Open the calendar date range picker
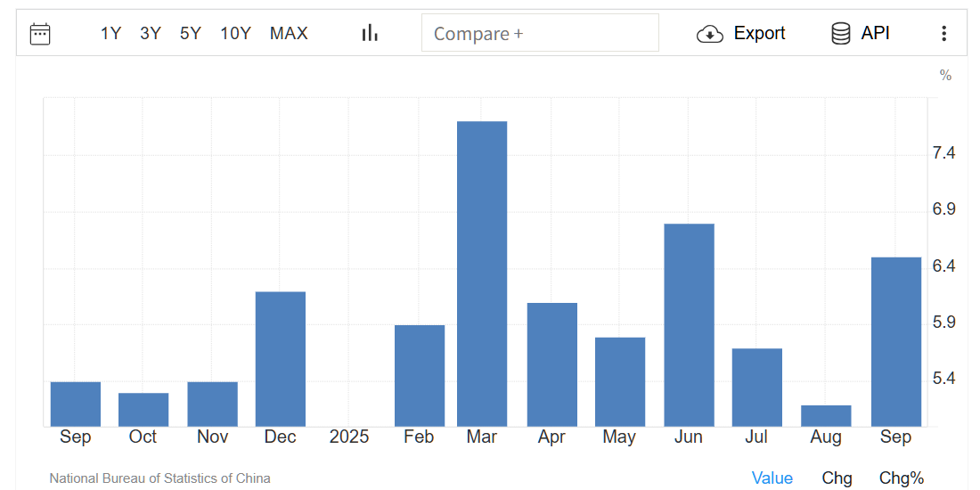This screenshot has width=980, height=490. coord(40,34)
